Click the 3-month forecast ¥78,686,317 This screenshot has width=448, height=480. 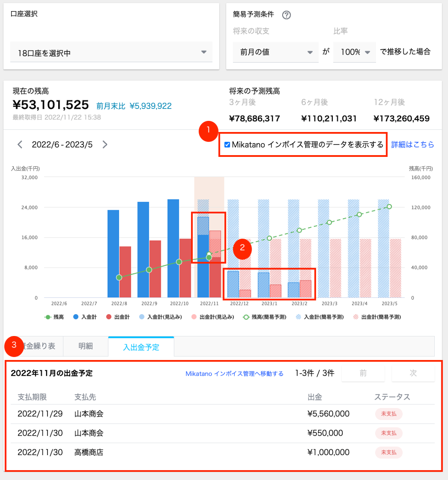255,119
